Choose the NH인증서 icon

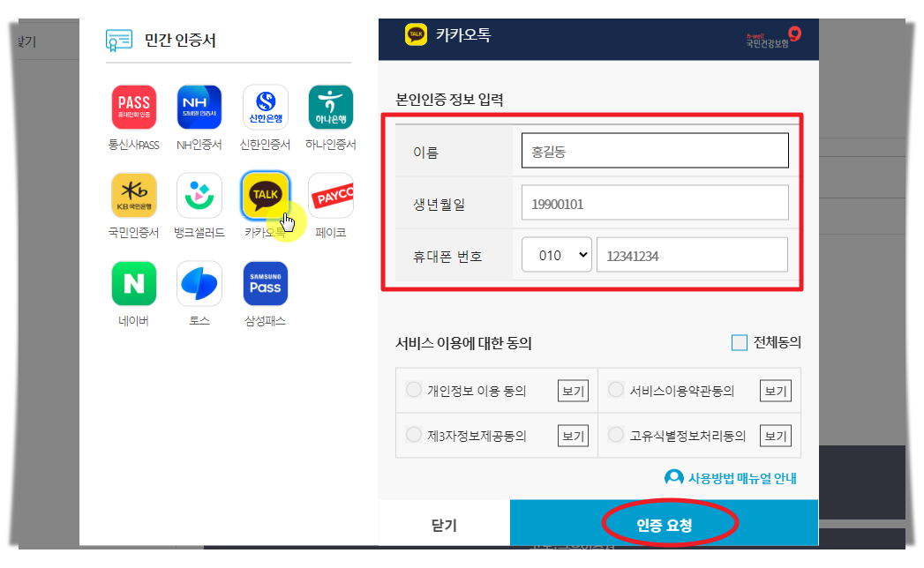(199, 107)
